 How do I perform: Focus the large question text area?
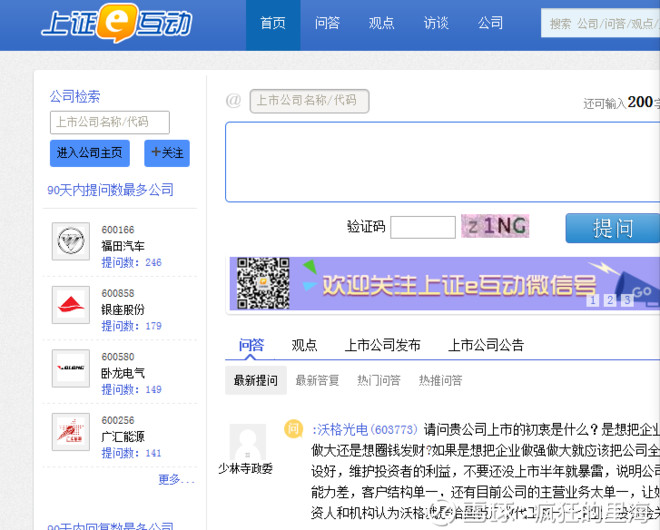point(442,162)
